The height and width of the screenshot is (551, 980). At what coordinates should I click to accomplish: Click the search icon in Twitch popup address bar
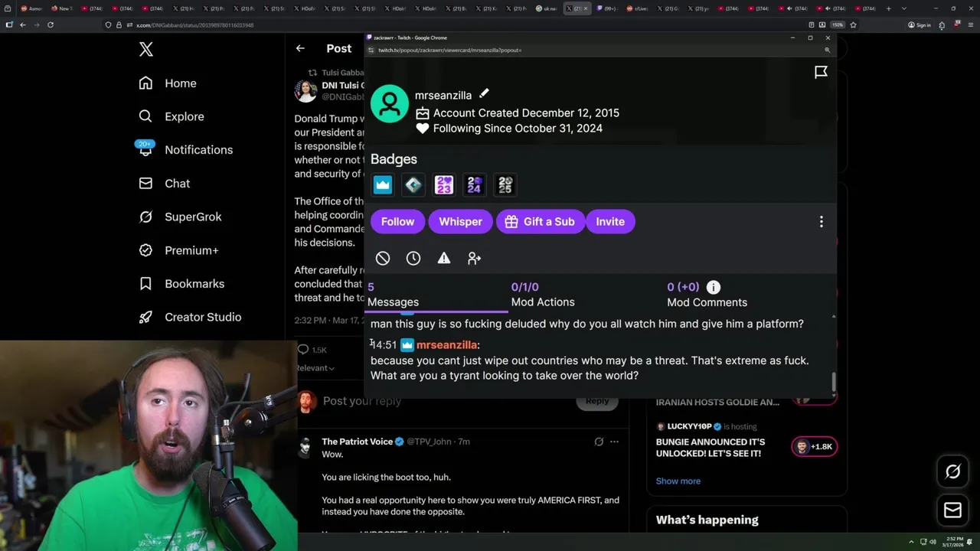(827, 50)
